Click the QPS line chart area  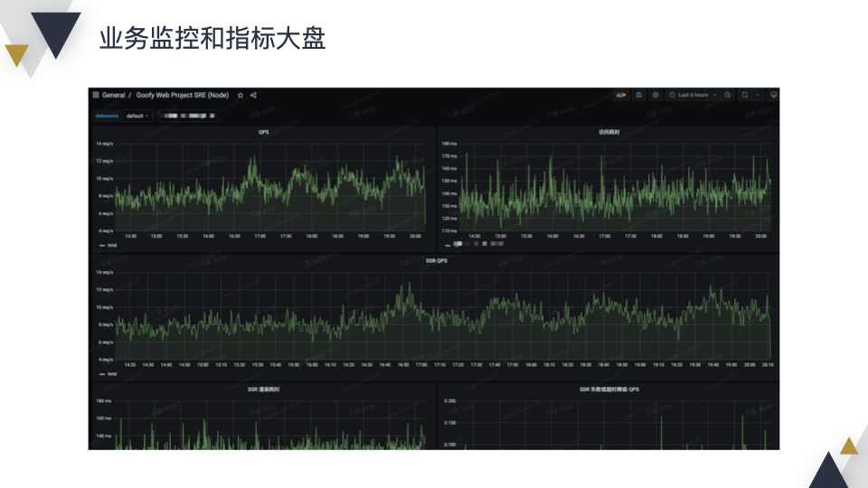(x=270, y=188)
